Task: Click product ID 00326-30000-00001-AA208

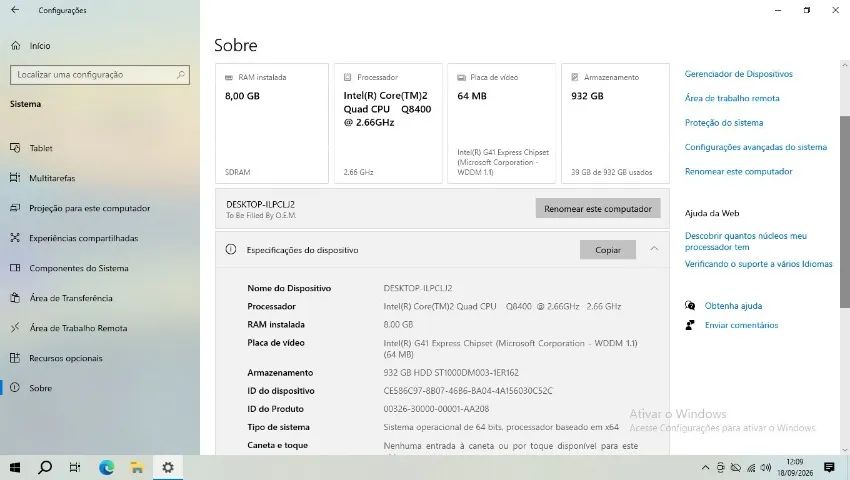Action: pos(436,408)
